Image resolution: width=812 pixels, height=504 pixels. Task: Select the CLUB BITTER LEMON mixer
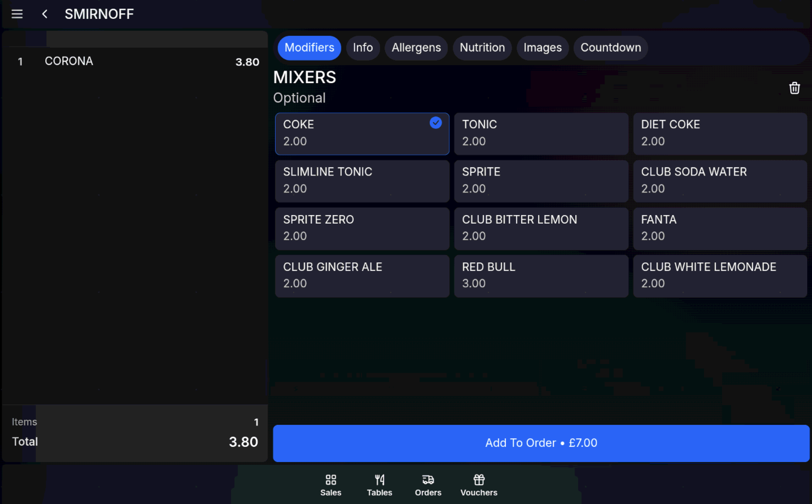click(x=541, y=229)
